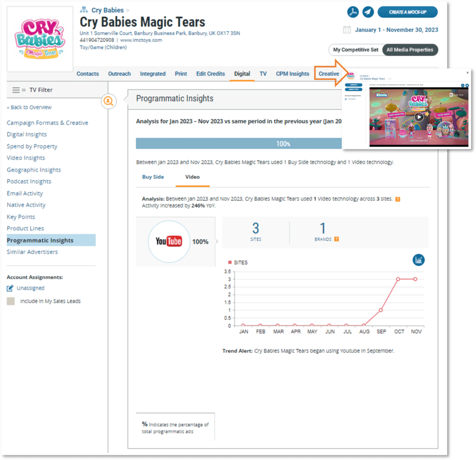Expand the arrow next to YouTube 100%
476x460 pixels.
(217, 242)
